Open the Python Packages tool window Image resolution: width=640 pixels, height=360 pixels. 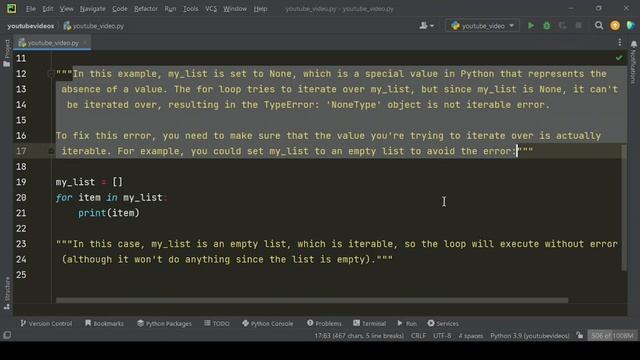point(164,323)
